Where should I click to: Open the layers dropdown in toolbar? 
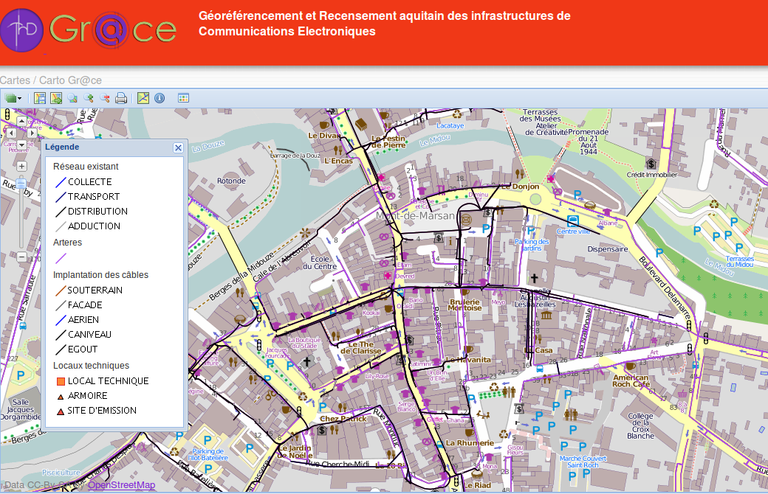13,98
